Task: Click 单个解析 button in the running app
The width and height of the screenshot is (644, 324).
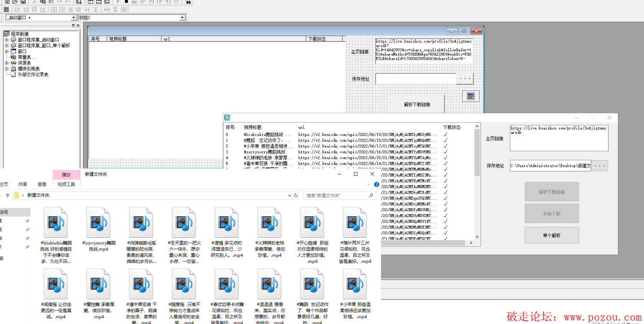Action: coord(552,235)
